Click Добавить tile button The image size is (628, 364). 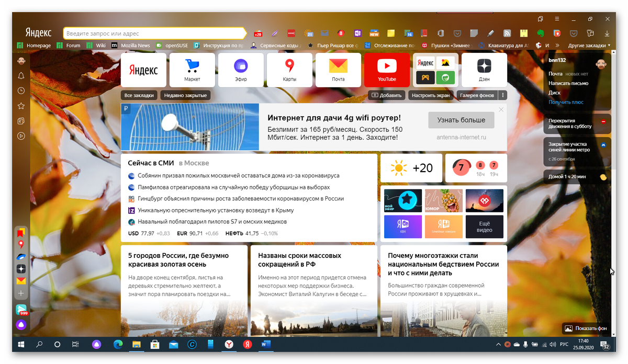pos(387,95)
